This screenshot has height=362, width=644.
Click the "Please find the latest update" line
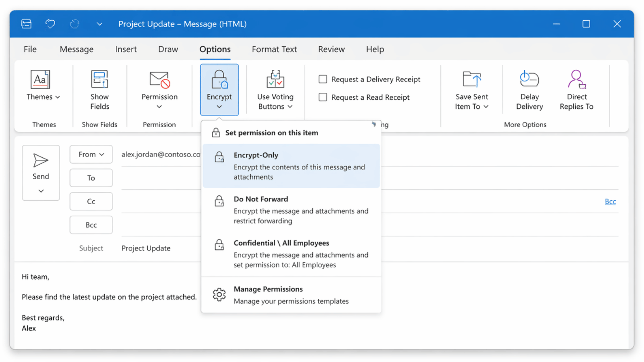tap(109, 297)
